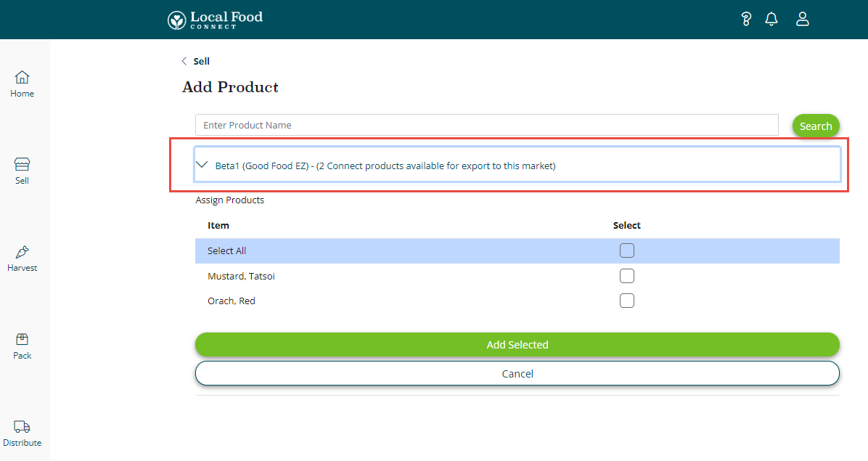Image resolution: width=868 pixels, height=461 pixels.
Task: Check the Select All checkbox
Action: pyautogui.click(x=627, y=250)
